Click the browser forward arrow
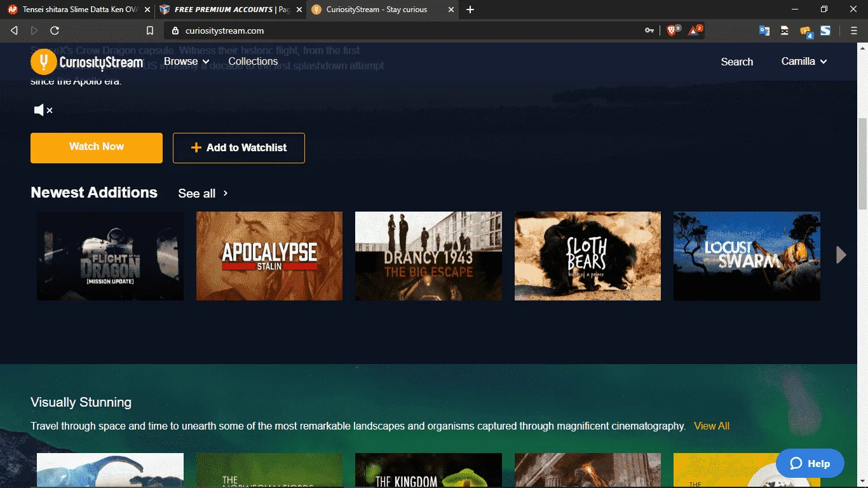868x488 pixels. pyautogui.click(x=34, y=30)
